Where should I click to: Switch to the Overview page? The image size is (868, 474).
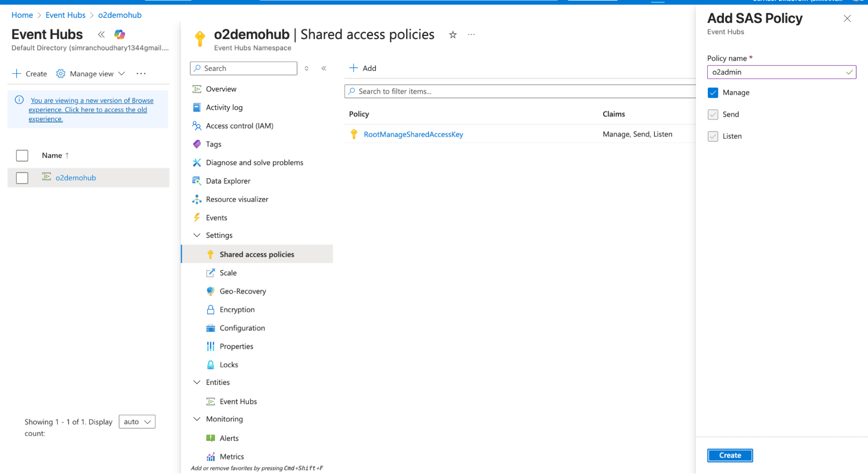pos(221,89)
